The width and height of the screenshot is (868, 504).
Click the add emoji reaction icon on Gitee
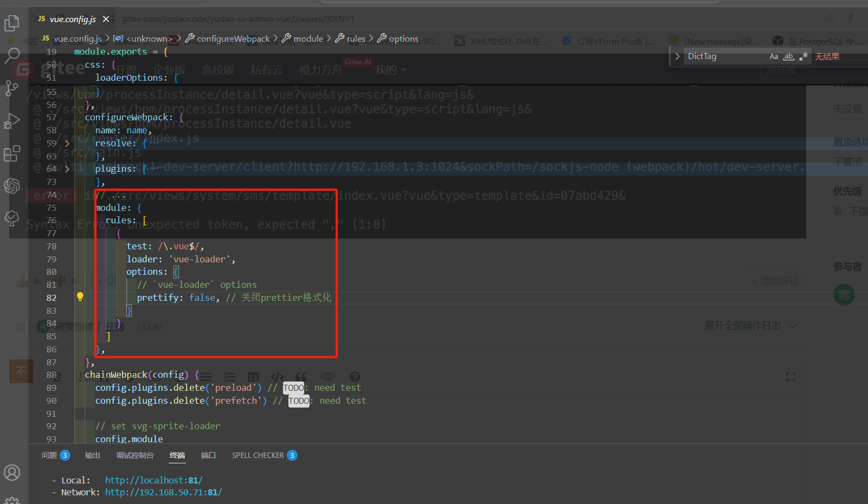(x=111, y=280)
